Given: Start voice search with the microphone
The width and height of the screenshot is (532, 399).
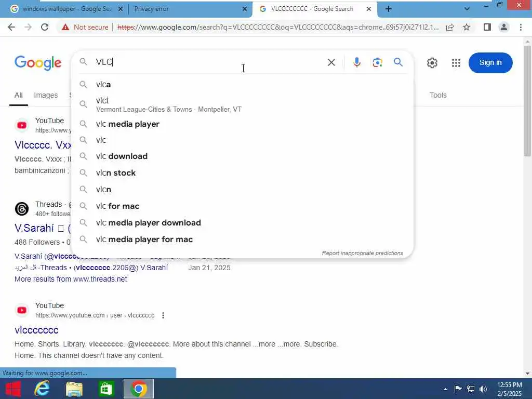Looking at the screenshot, I should (x=356, y=62).
